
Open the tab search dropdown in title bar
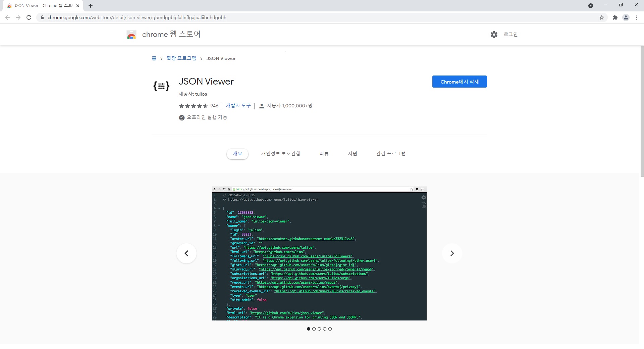pyautogui.click(x=591, y=6)
